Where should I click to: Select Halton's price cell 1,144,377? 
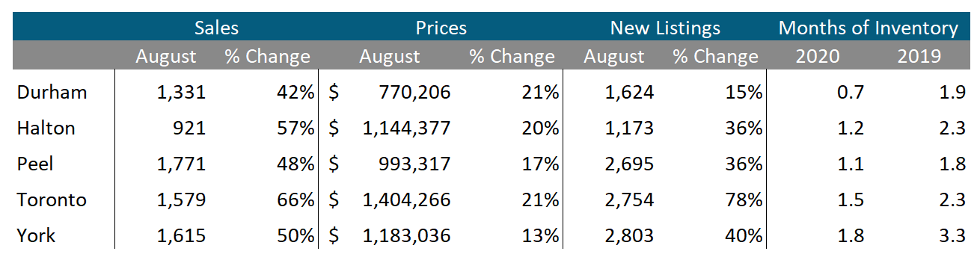pos(406,128)
